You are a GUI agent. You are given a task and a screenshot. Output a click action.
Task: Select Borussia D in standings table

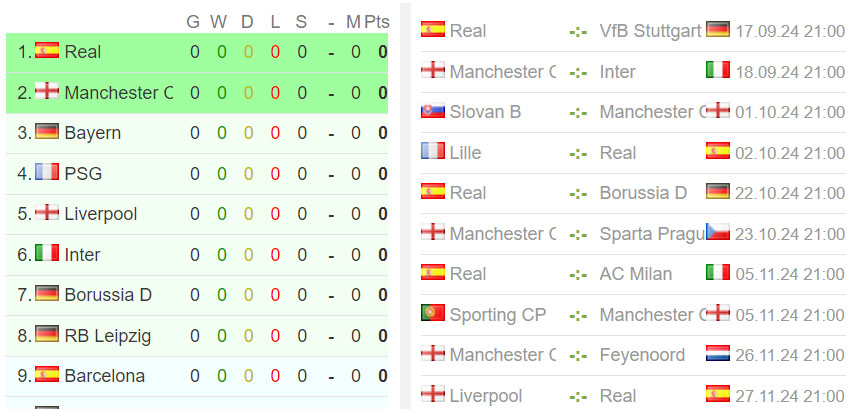tap(108, 295)
